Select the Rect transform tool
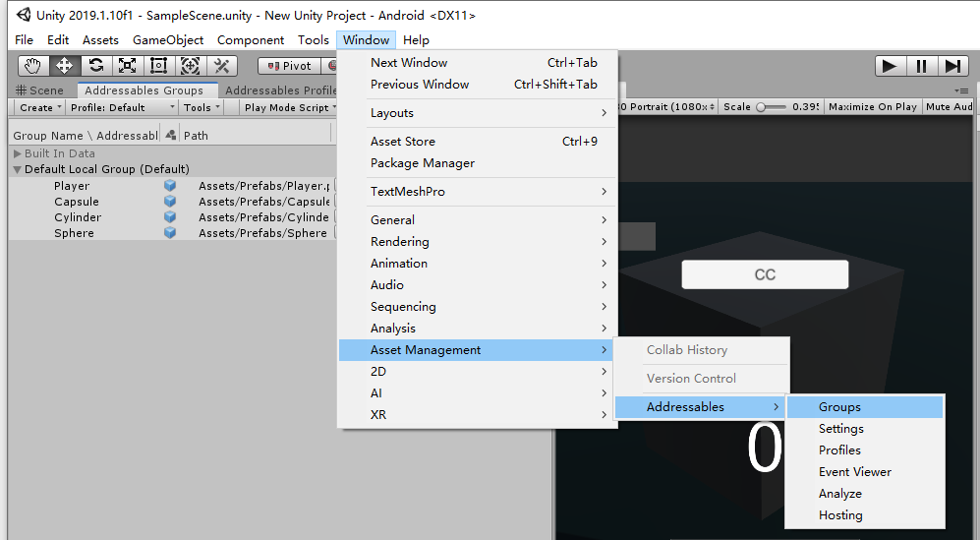 (x=159, y=65)
